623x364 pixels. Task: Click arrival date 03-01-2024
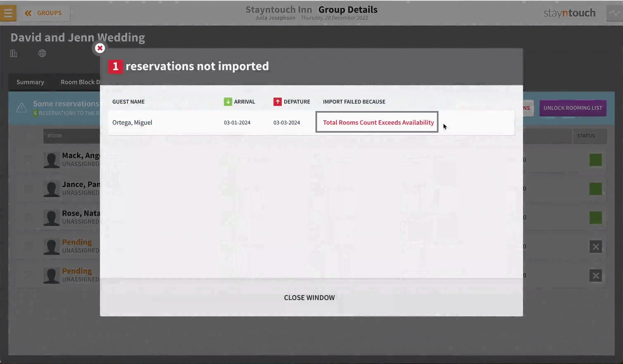[x=237, y=123]
